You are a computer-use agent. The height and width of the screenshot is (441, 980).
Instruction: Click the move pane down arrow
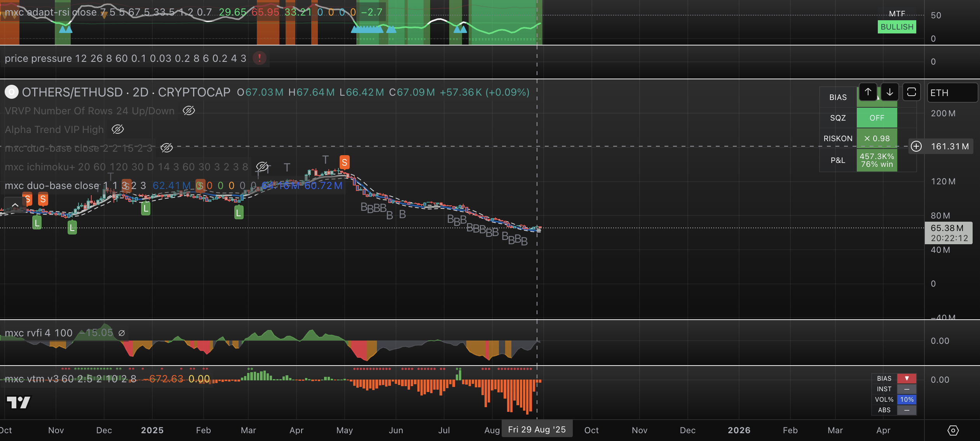[x=889, y=92]
